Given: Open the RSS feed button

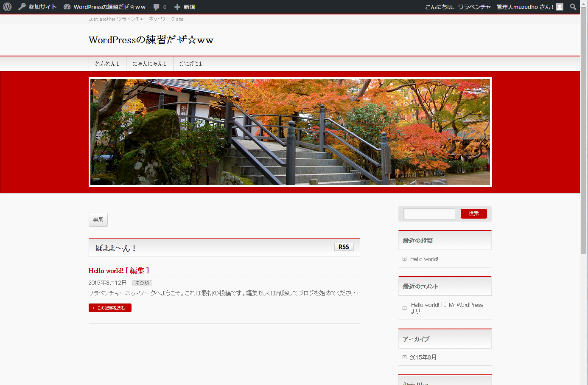Looking at the screenshot, I should (x=344, y=247).
